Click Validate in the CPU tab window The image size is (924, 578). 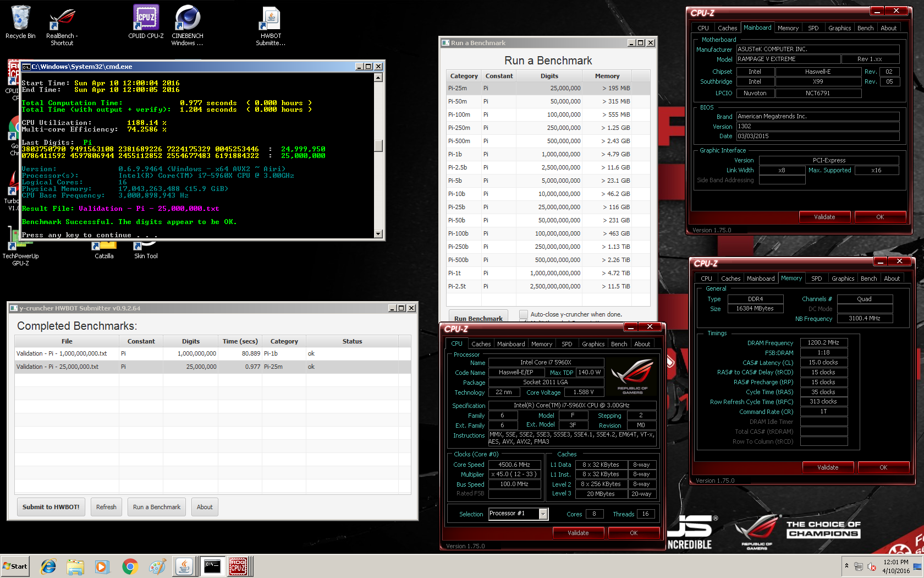[578, 533]
